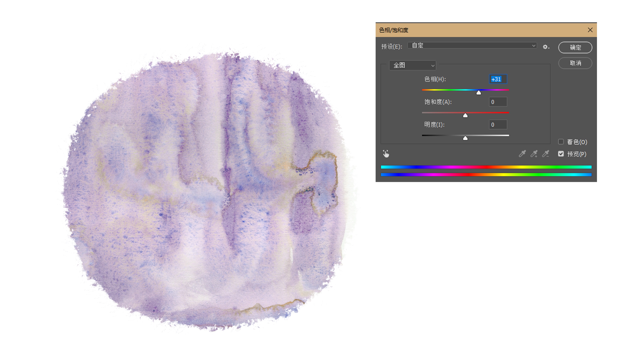The width and height of the screenshot is (622, 364).
Task: Uncheck the 预览(P) preview checkbox
Action: tap(561, 154)
